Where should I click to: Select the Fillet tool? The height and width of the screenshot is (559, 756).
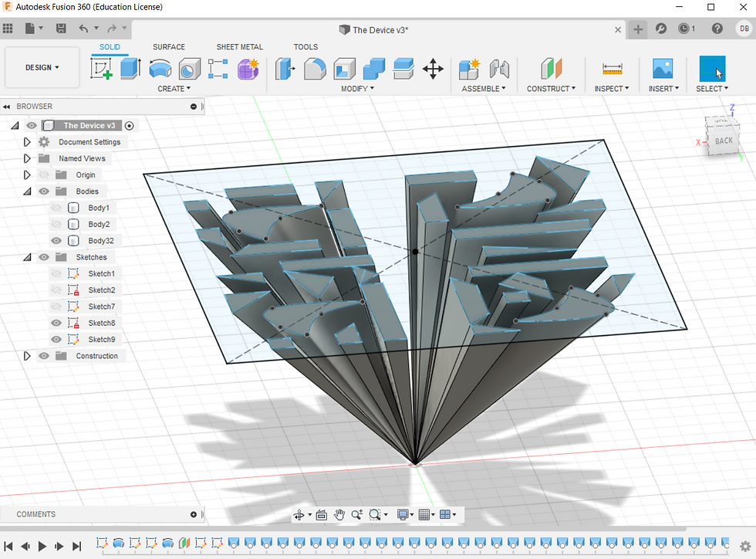(x=315, y=69)
